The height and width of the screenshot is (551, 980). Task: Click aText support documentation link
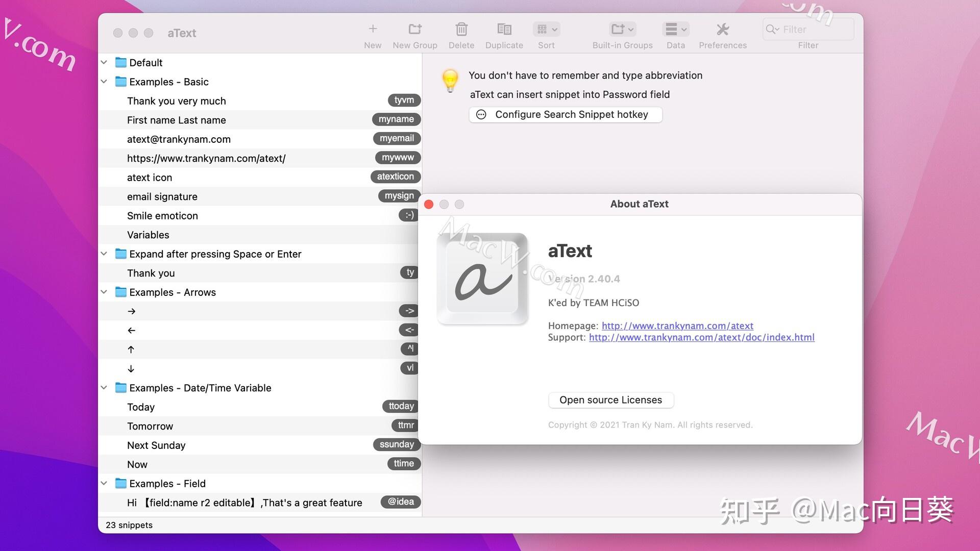(x=702, y=337)
